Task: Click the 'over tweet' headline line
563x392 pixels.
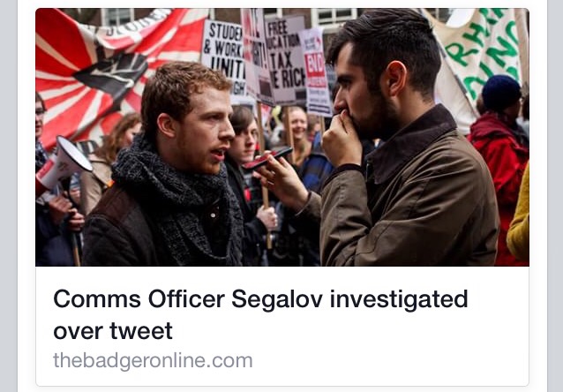Action: (113, 331)
